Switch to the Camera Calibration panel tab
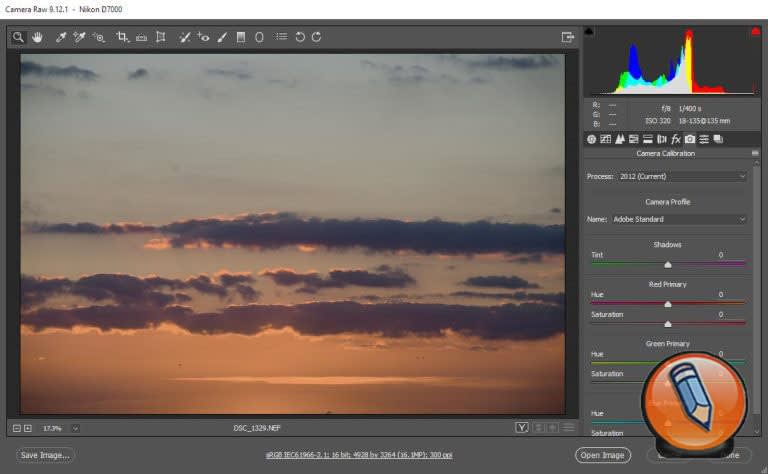Image resolution: width=768 pixels, height=474 pixels. pos(690,140)
